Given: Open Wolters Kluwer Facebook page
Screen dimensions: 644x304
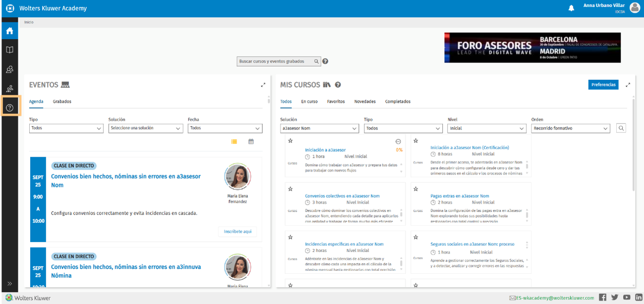Looking at the screenshot, I should click(x=603, y=298).
